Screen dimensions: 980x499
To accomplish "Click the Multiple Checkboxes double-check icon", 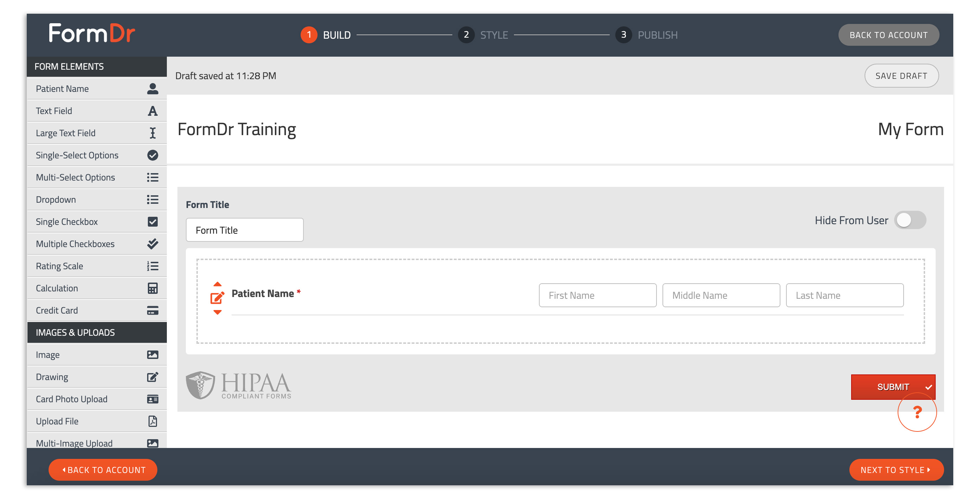I will pos(152,244).
